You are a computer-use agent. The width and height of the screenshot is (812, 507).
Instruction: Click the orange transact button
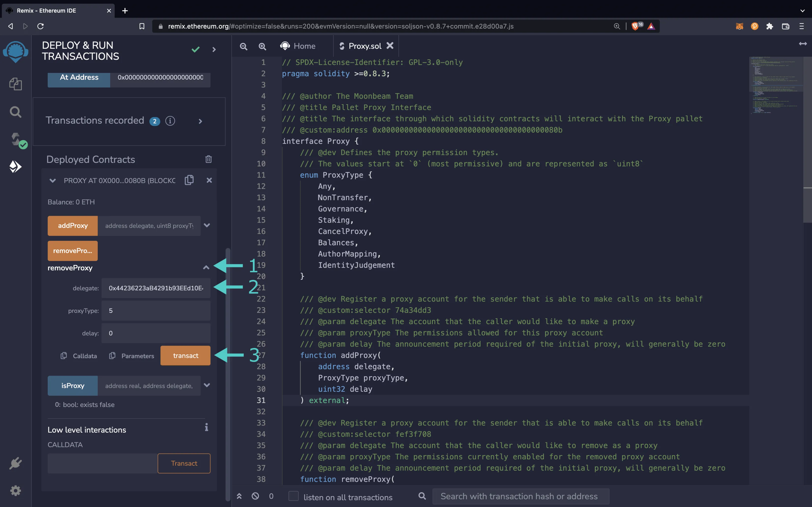click(186, 355)
